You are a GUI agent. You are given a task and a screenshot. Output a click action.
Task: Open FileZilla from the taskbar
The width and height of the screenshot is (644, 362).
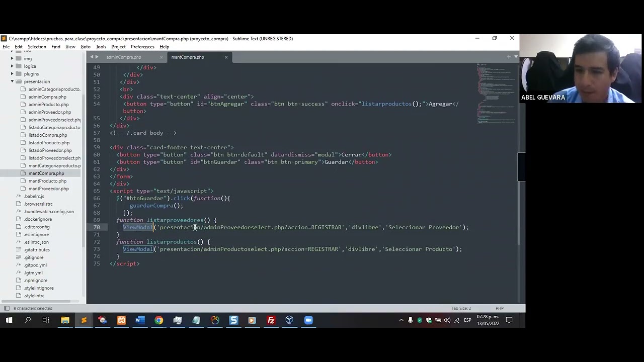click(271, 320)
